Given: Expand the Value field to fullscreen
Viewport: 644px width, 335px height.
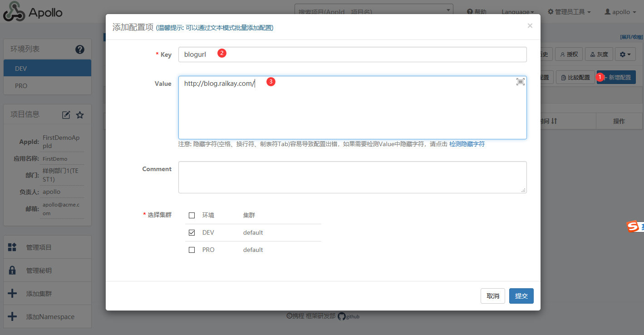Looking at the screenshot, I should pyautogui.click(x=520, y=82).
